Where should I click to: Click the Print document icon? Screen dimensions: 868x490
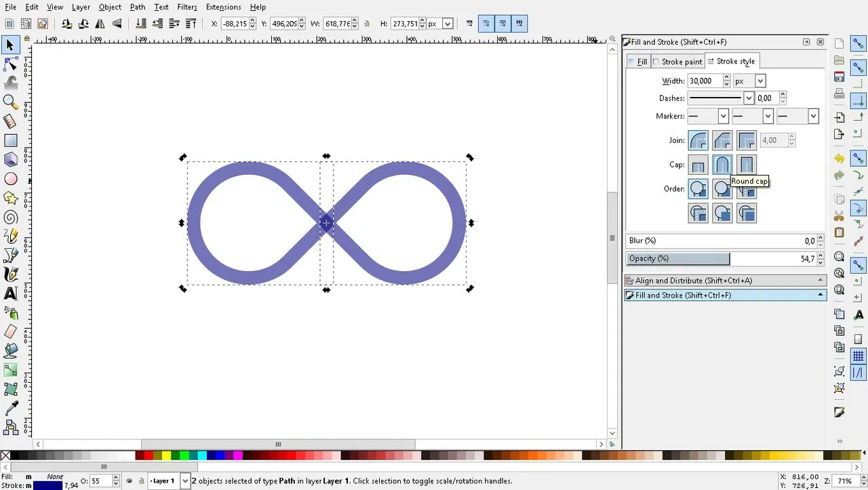pos(839,94)
